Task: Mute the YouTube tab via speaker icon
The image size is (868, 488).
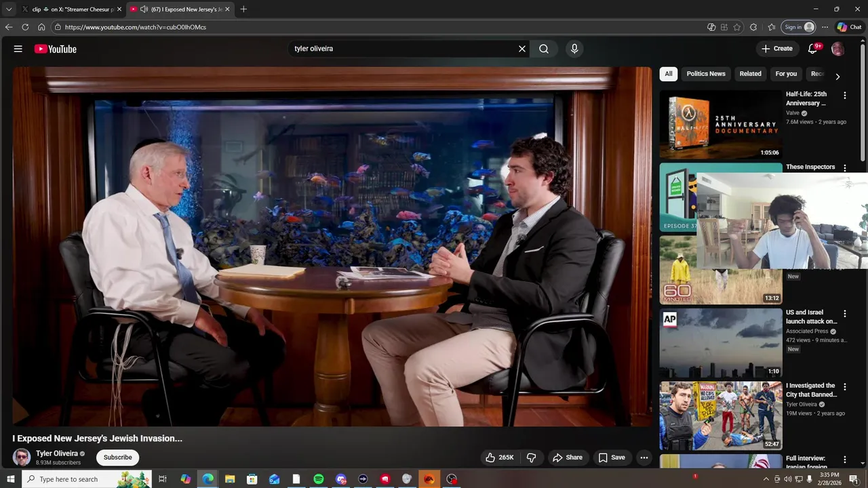Action: point(144,9)
